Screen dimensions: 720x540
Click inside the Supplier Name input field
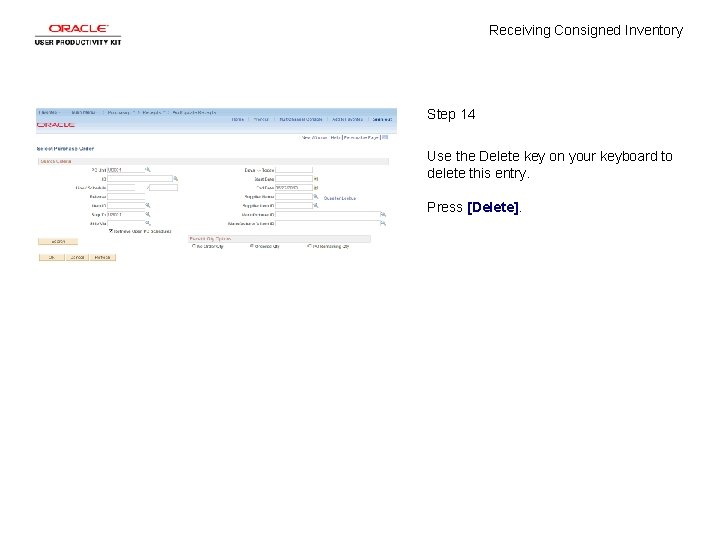tap(294, 197)
